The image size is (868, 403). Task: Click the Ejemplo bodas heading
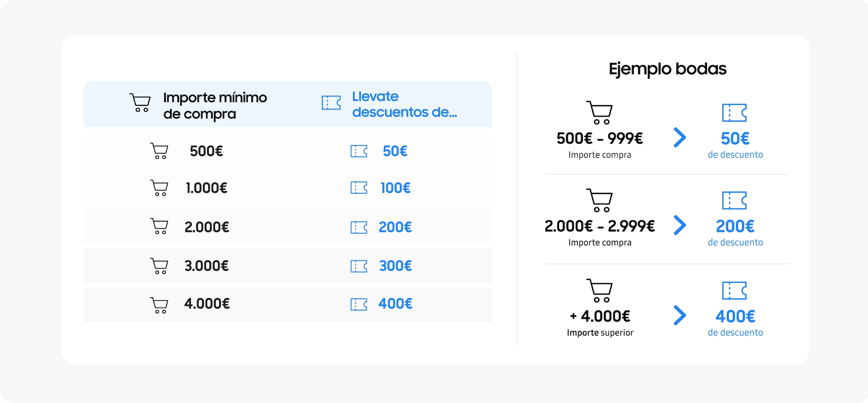[668, 69]
